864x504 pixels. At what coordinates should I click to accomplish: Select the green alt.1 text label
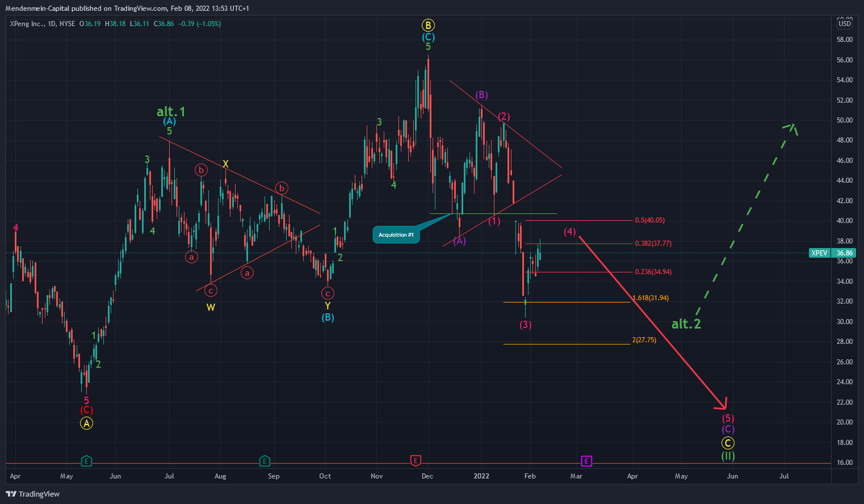coord(171,111)
